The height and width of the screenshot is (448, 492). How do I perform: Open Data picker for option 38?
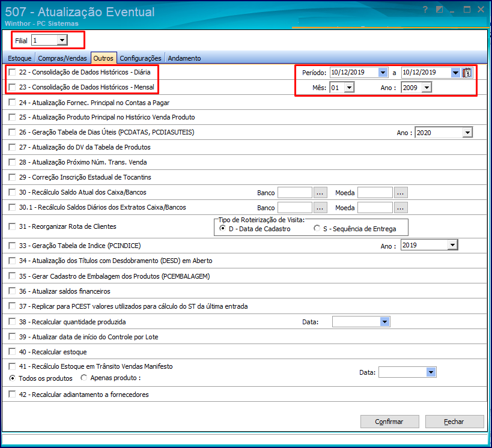(385, 321)
